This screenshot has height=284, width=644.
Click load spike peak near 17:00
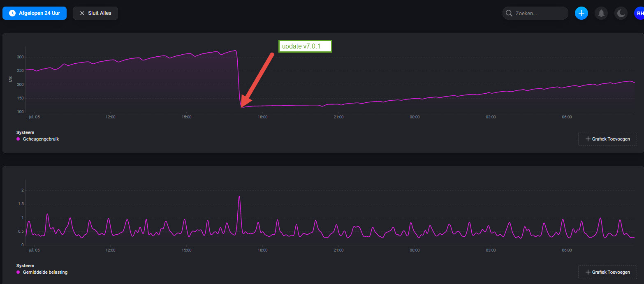(239, 196)
